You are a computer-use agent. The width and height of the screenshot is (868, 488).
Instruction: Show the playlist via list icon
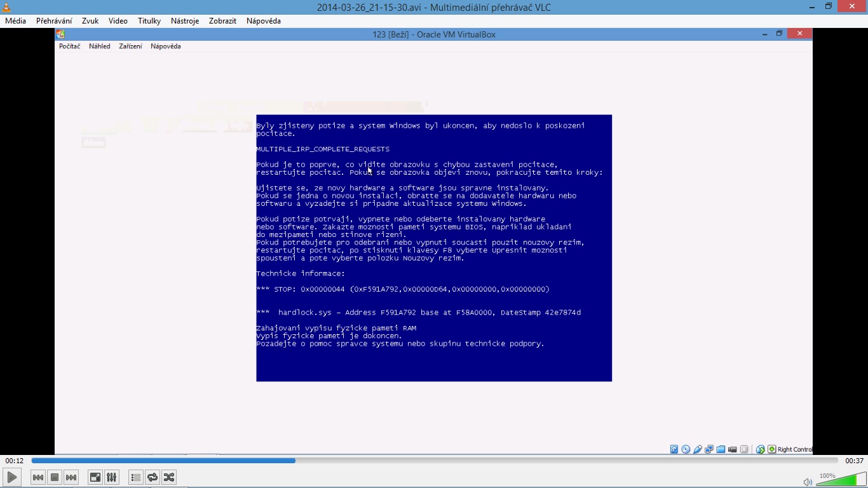135,477
